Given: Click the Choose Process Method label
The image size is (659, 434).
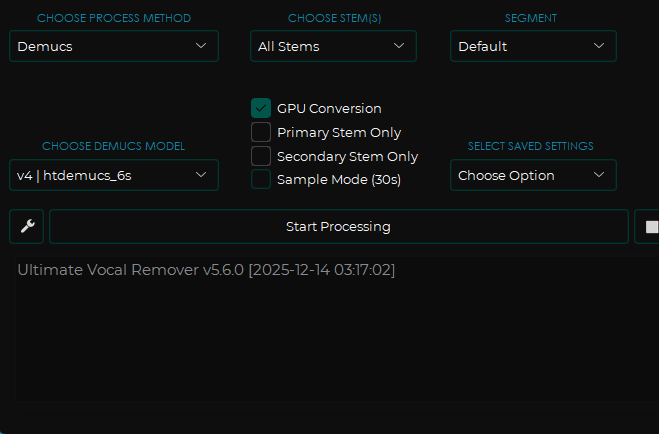Looking at the screenshot, I should click(113, 18).
